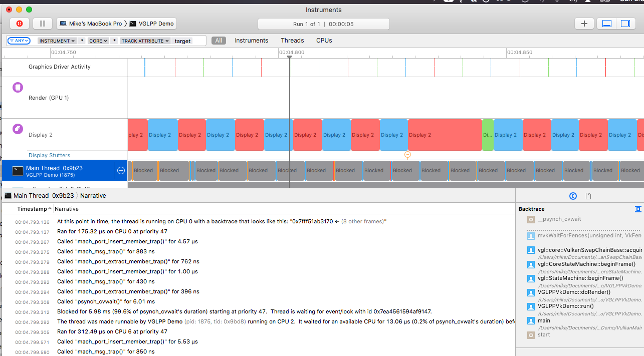Viewport: 644px width, 356px height.
Task: Open the Main Thread 0x9b23 breadcrumb
Action: click(39, 196)
